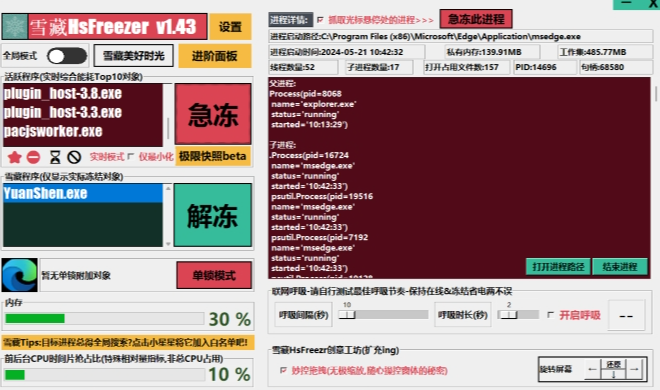The width and height of the screenshot is (660, 390).
Task: Click the 进程启动时间 2024-05-21 field
Action: pyautogui.click(x=346, y=52)
